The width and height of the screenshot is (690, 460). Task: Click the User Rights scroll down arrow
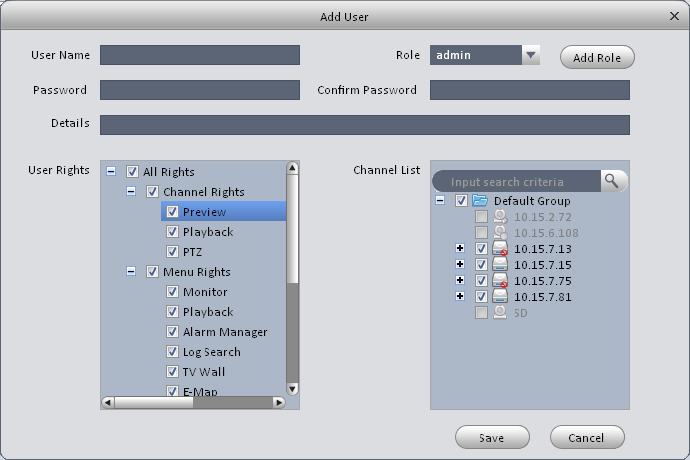tap(292, 389)
